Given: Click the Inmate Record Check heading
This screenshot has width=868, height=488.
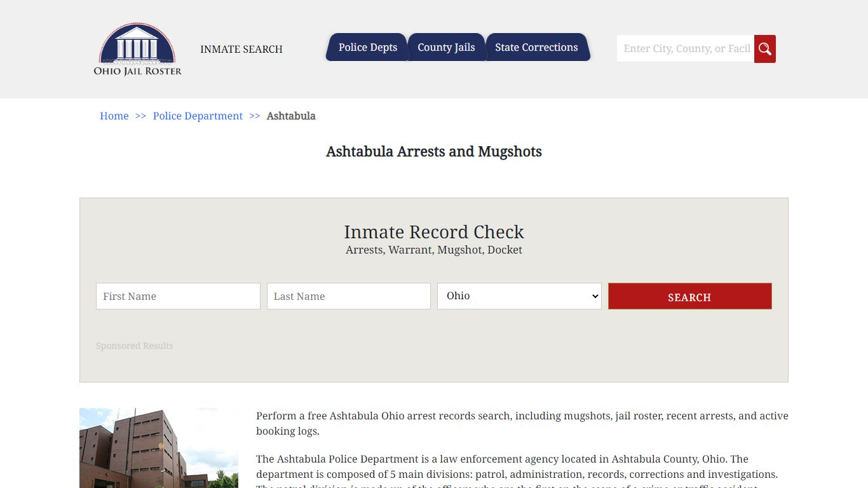Looking at the screenshot, I should click(x=434, y=232).
